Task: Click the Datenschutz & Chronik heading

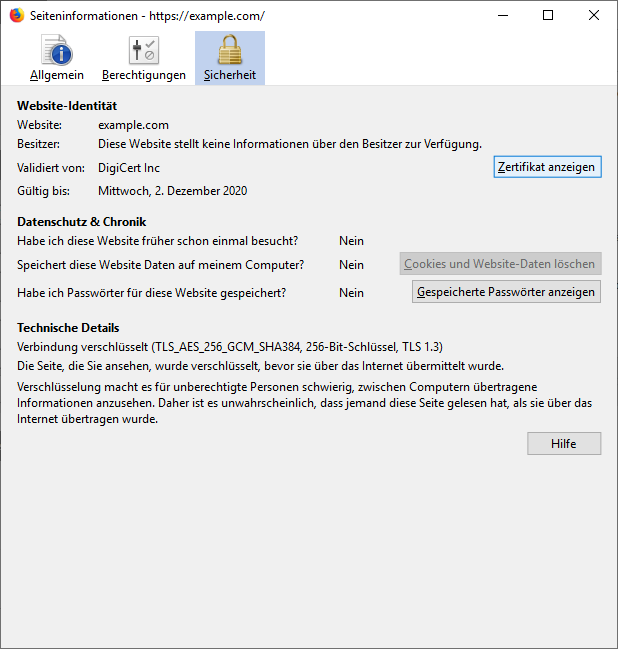Action: click(x=82, y=222)
